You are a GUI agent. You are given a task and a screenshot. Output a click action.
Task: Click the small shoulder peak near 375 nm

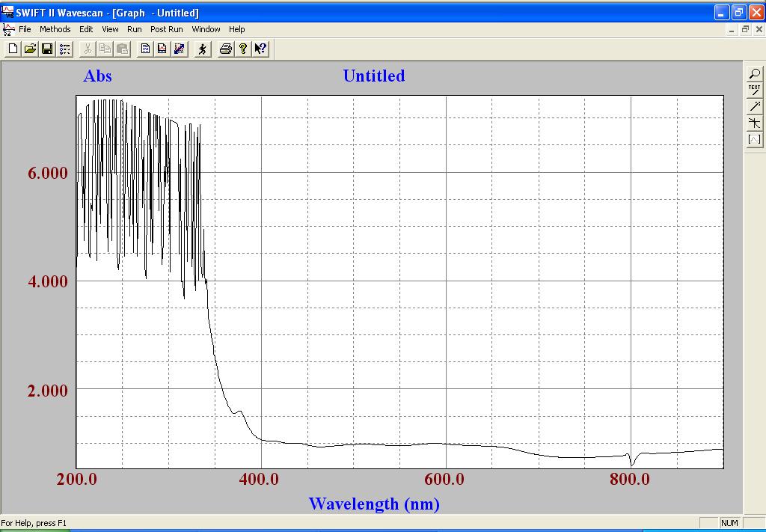(239, 412)
